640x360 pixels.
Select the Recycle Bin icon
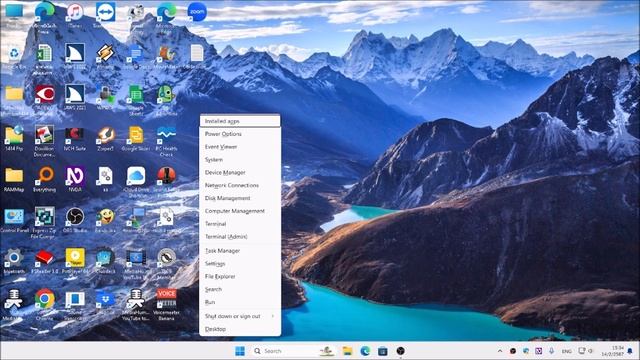tap(14, 56)
